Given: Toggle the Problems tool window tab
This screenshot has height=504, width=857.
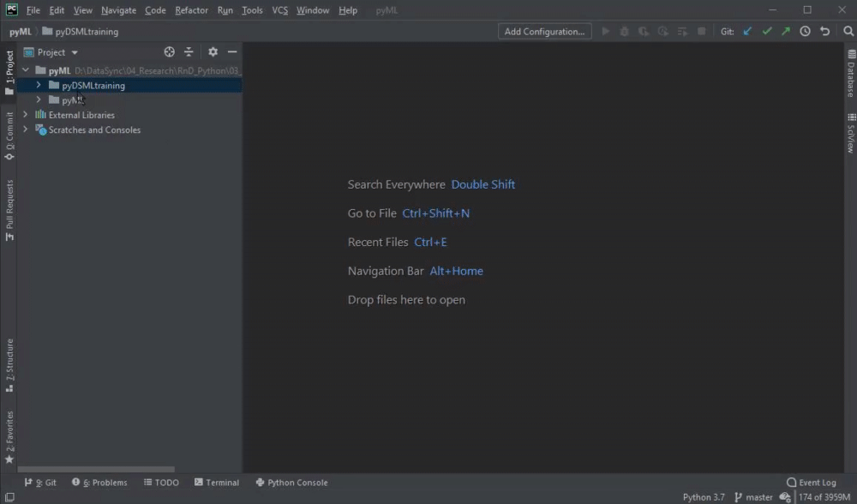Looking at the screenshot, I should [99, 482].
